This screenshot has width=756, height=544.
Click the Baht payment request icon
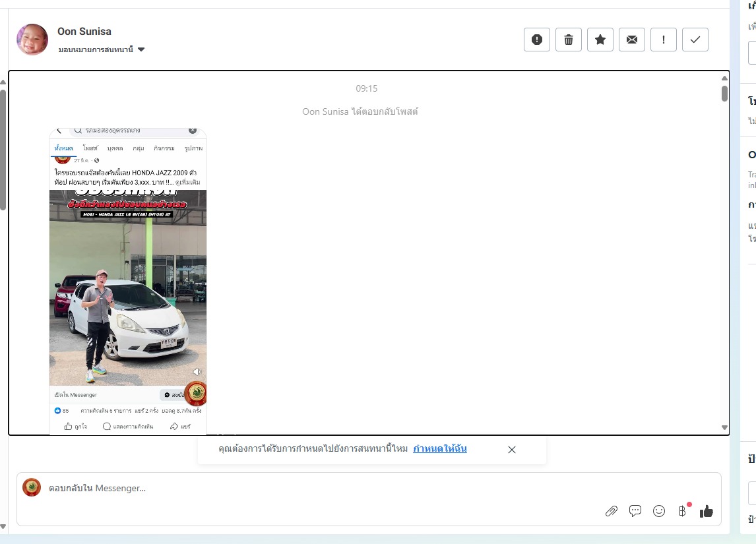(683, 511)
